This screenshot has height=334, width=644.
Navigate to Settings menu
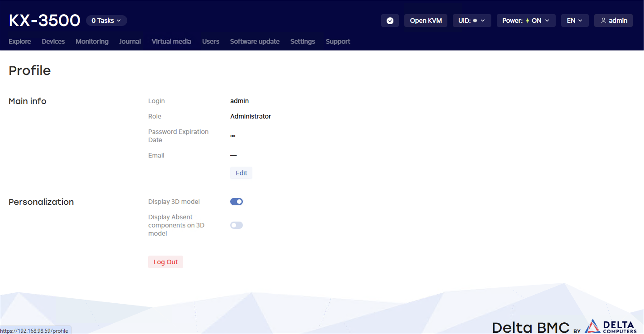point(302,41)
